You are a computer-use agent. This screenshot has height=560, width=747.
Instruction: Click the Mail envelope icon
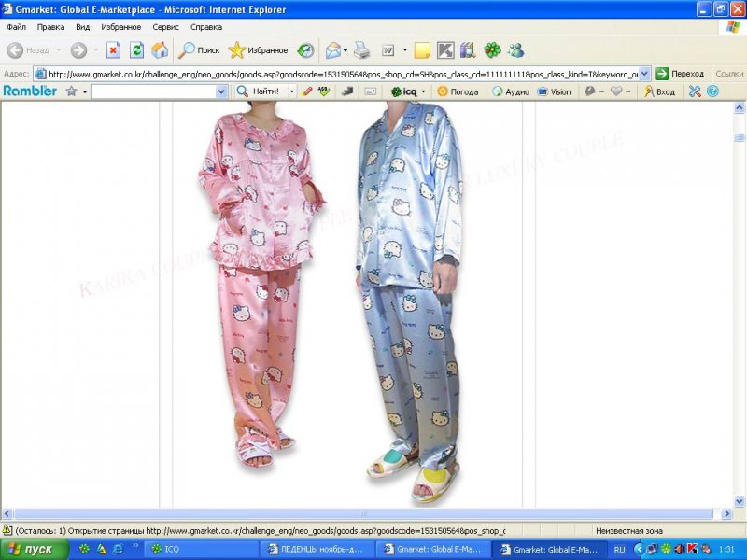point(333,50)
